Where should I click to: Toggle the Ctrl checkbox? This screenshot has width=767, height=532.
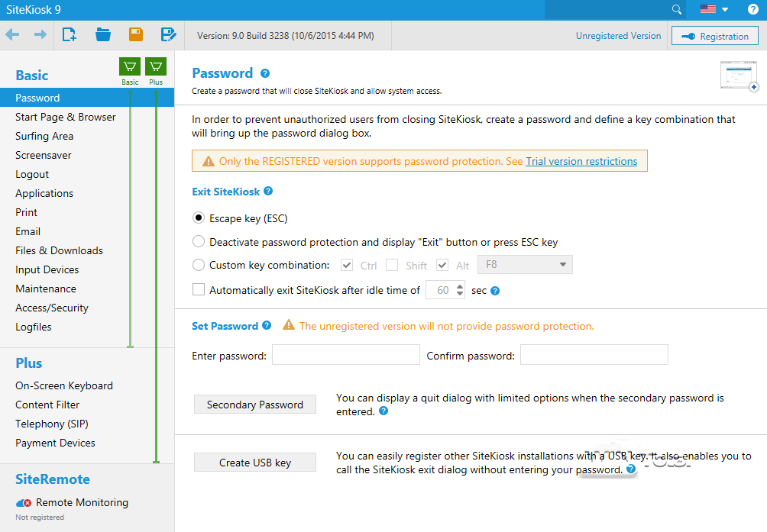pyautogui.click(x=347, y=265)
